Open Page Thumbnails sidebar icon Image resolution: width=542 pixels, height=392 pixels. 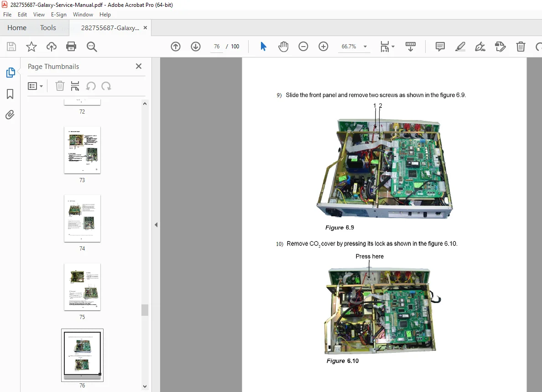coord(10,73)
